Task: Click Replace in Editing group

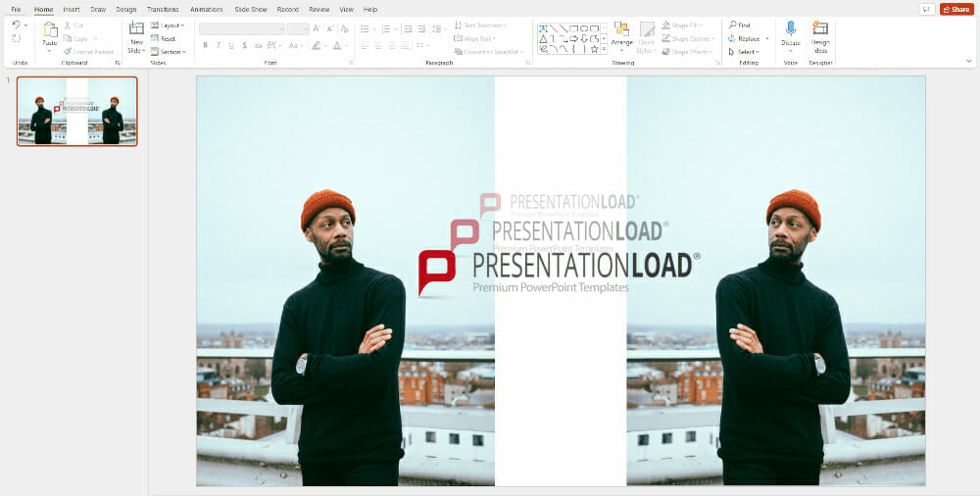Action: point(745,39)
